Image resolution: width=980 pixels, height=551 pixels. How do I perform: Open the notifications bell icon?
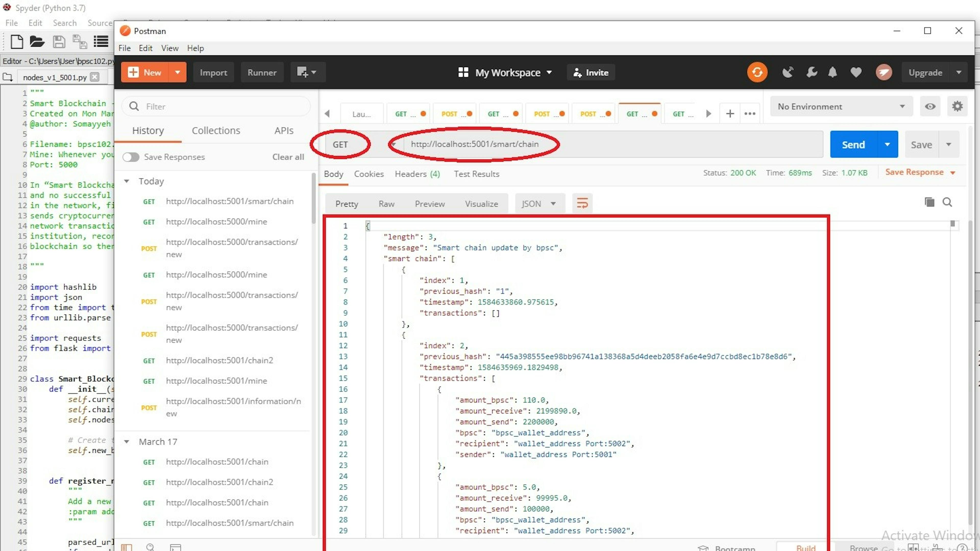click(833, 72)
